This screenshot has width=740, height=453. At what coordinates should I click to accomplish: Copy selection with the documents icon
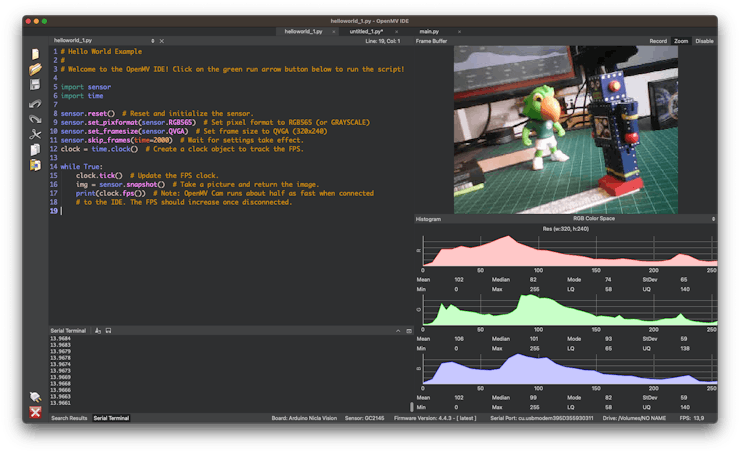[35, 150]
